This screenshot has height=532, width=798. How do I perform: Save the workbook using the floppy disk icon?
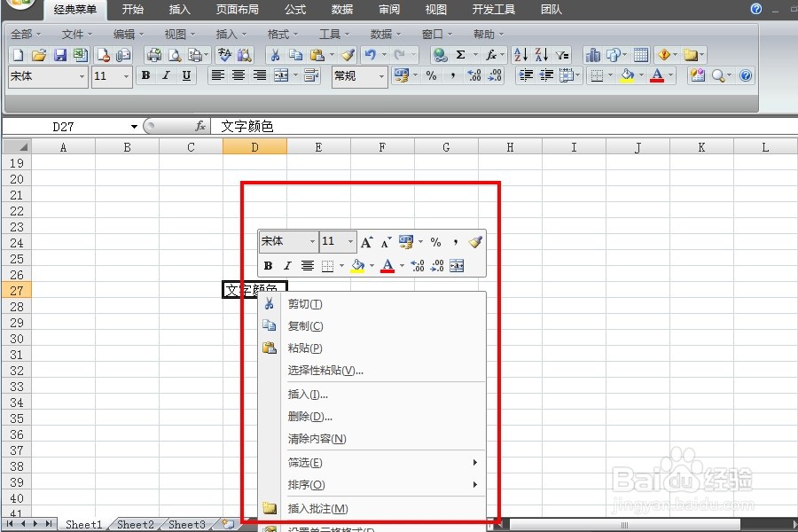[60, 54]
